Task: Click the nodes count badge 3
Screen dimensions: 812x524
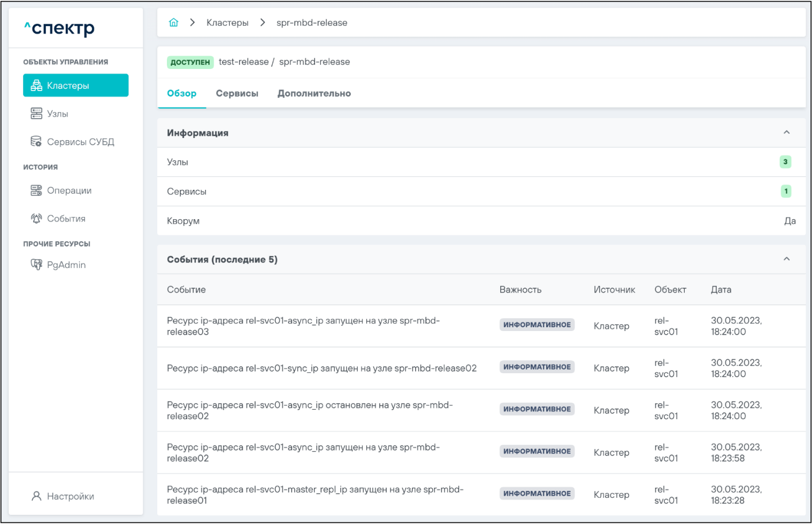Action: 785,162
